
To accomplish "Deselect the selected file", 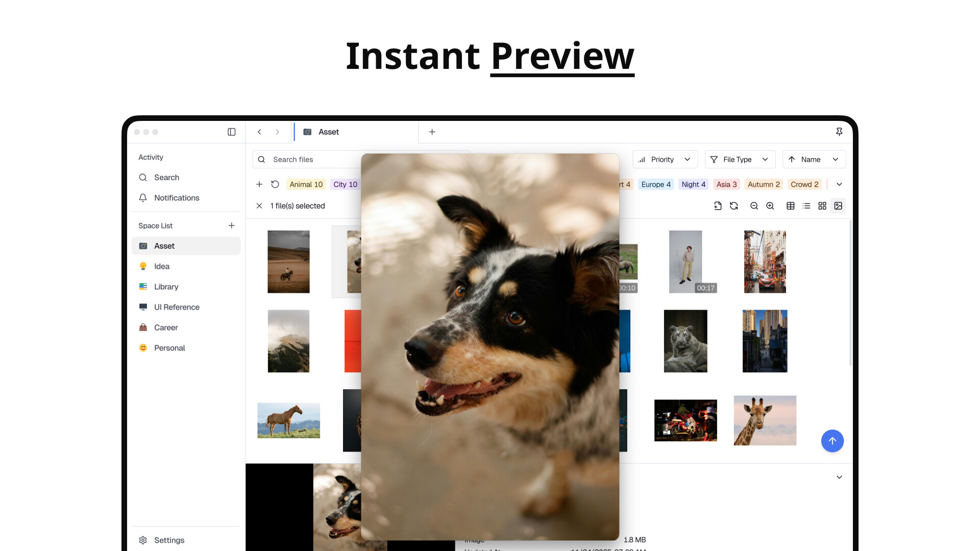I will (259, 206).
